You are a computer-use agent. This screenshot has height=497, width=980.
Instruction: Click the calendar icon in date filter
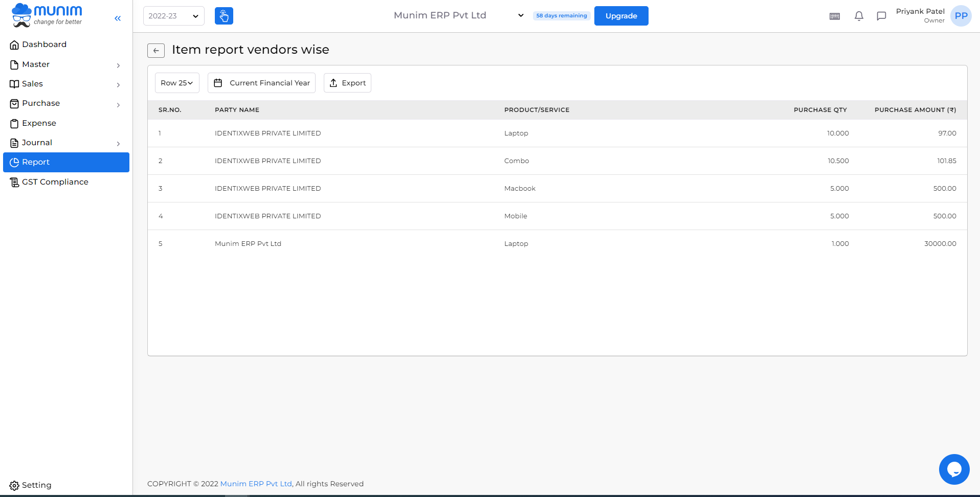pos(218,83)
